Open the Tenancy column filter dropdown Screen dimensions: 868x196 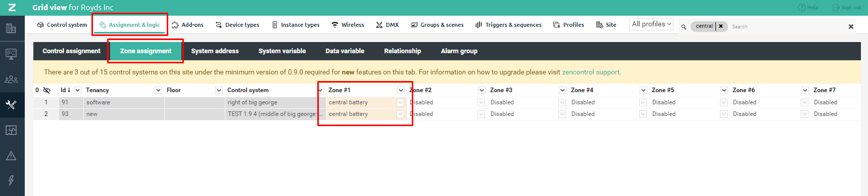pos(158,90)
